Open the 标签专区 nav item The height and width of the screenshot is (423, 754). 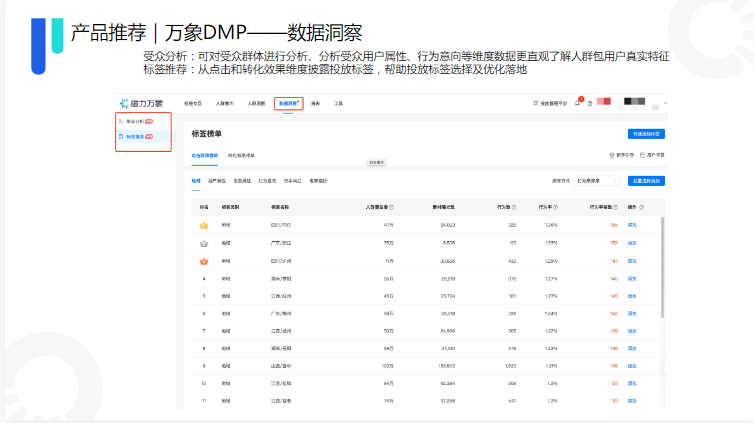coord(193,103)
